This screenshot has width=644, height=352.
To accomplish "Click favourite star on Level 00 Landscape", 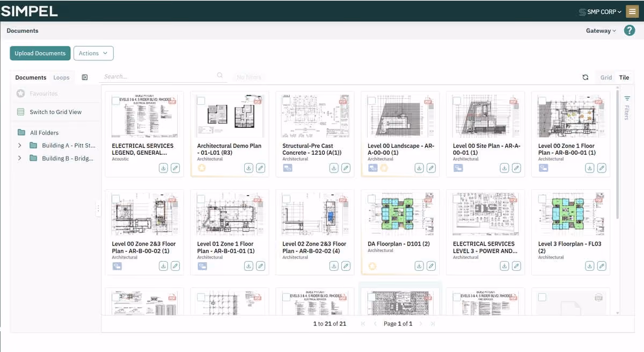I will click(x=384, y=168).
